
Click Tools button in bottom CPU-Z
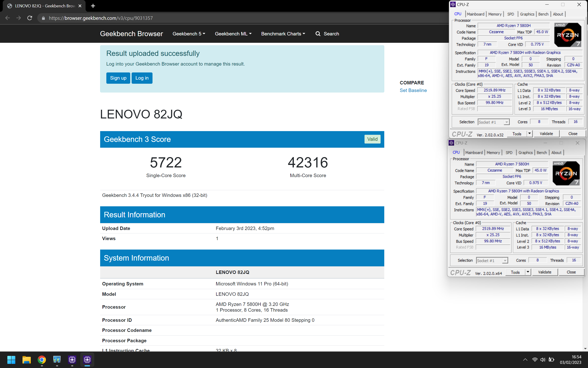515,272
